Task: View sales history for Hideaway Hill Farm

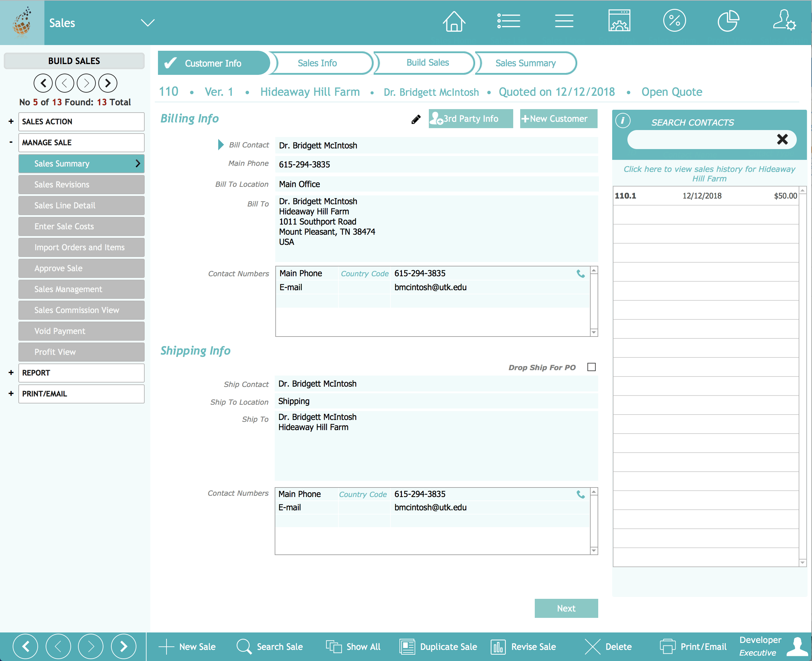Action: tap(709, 173)
